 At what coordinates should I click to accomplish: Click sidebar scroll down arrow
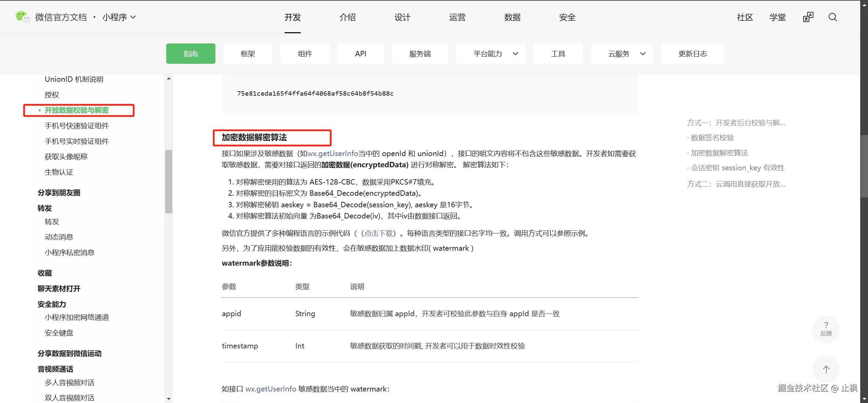169,399
